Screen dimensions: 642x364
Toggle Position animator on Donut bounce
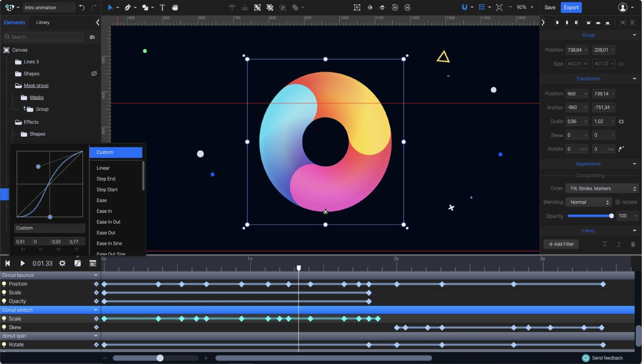coord(4,284)
